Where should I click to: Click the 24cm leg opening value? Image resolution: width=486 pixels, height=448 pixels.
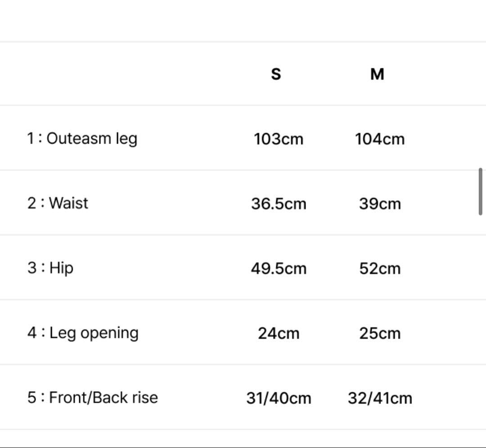[279, 333]
